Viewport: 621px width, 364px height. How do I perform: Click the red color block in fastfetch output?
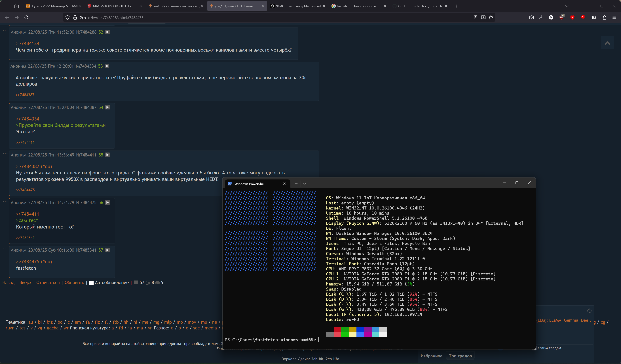(337, 330)
